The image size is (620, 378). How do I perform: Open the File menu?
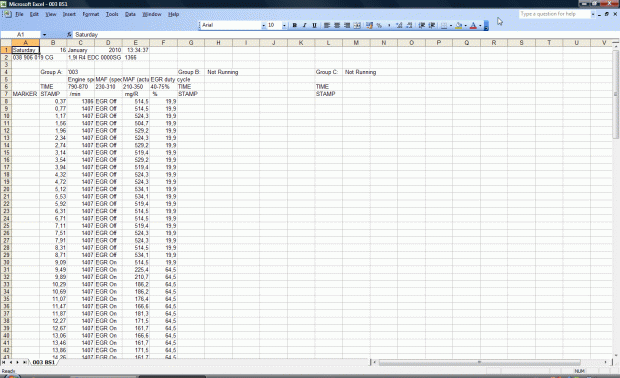click(19, 14)
